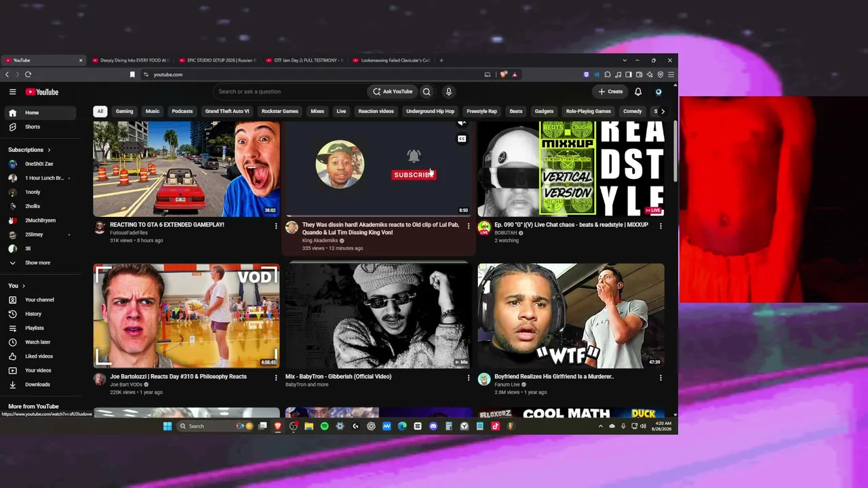Open Spotify from taskbar
Viewport: 868px width, 488px height.
[324, 426]
